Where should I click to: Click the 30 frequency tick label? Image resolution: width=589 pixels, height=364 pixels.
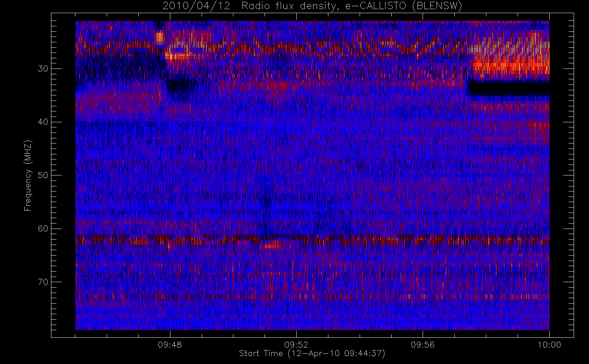point(43,68)
